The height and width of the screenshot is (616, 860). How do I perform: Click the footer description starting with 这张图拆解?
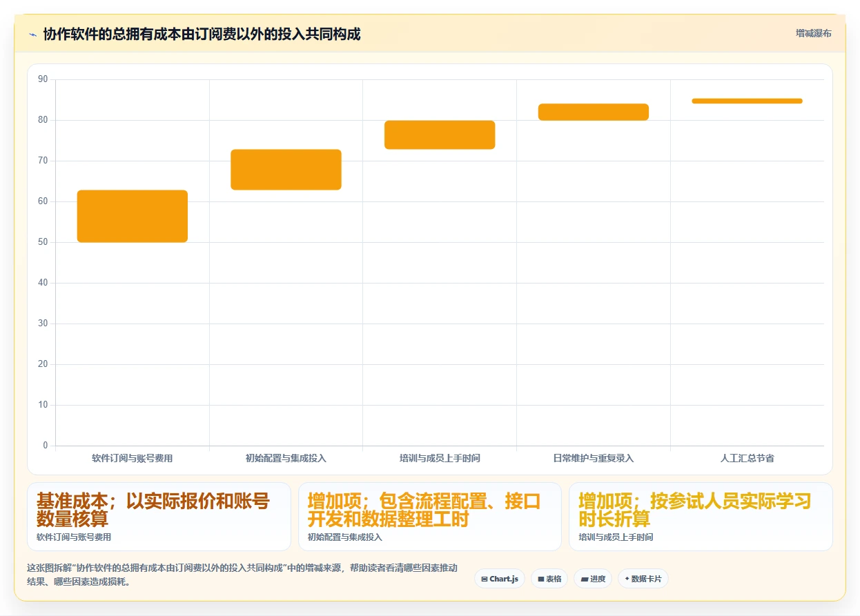pyautogui.click(x=242, y=575)
